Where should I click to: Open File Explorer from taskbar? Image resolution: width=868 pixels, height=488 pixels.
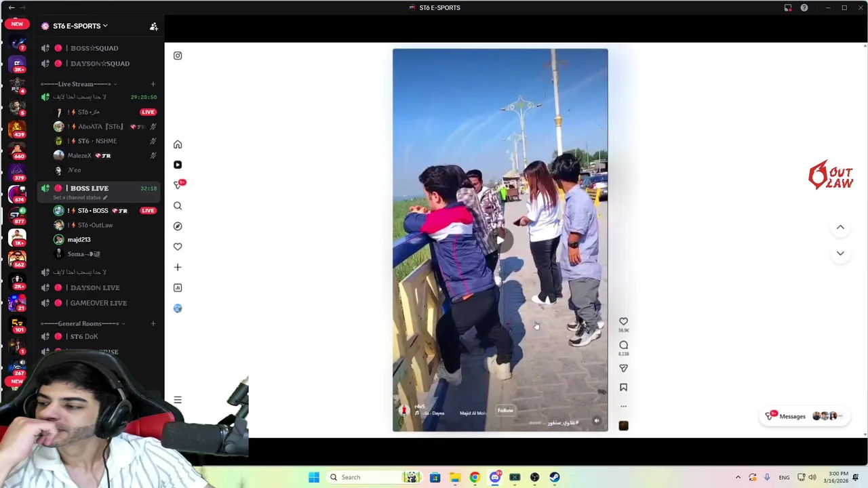click(455, 477)
